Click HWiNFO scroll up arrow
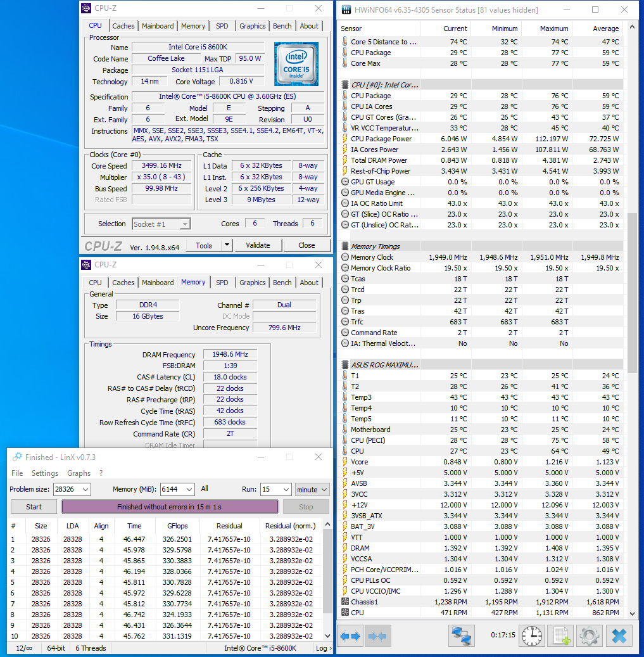 point(632,28)
